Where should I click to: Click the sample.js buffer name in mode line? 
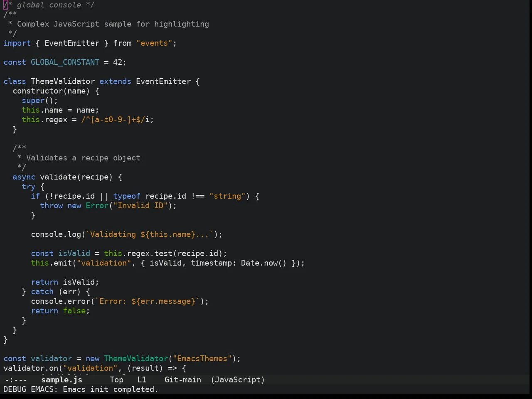click(62, 380)
